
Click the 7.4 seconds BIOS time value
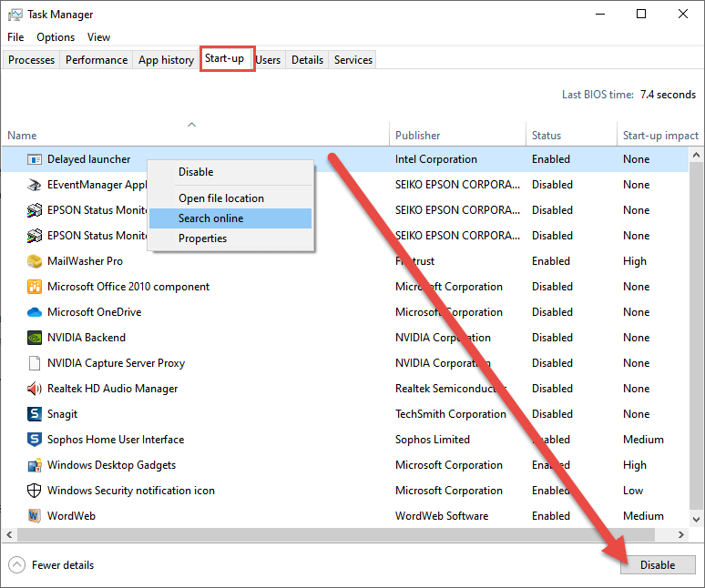pyautogui.click(x=669, y=95)
